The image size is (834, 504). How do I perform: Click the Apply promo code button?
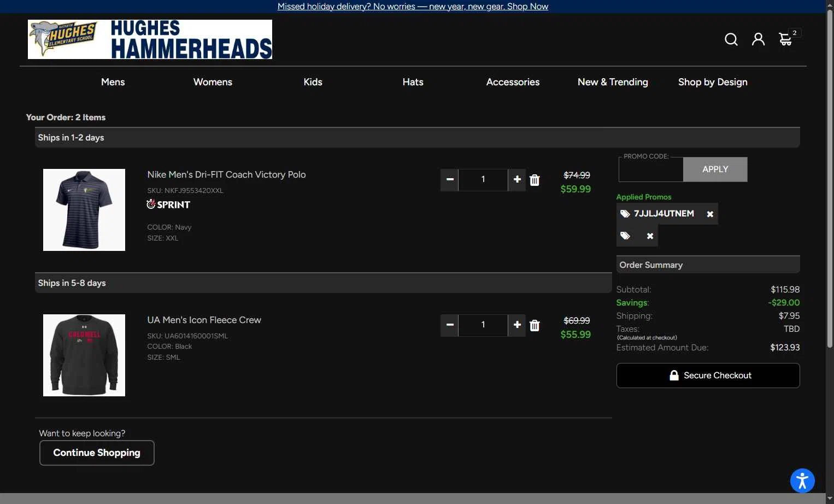(x=715, y=169)
